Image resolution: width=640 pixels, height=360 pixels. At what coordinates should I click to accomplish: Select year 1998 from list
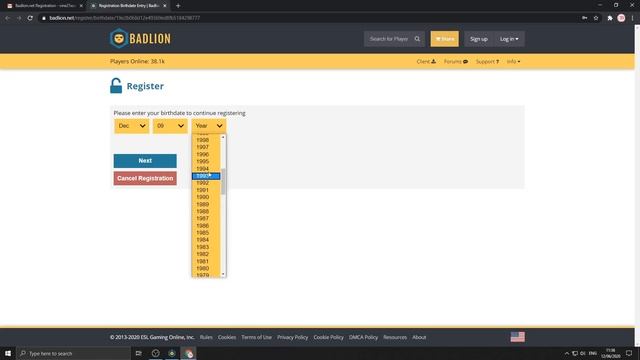pos(206,140)
